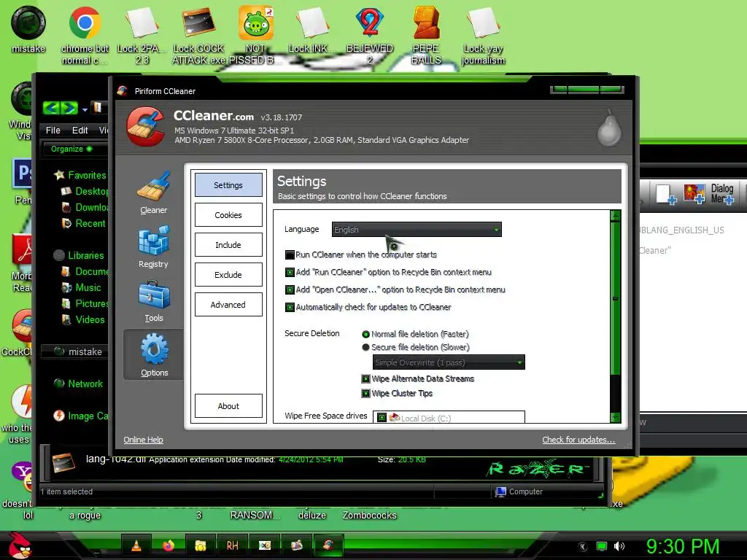Screen dimensions: 747x560
Task: Click the CCleaner logo in header
Action: 146,127
